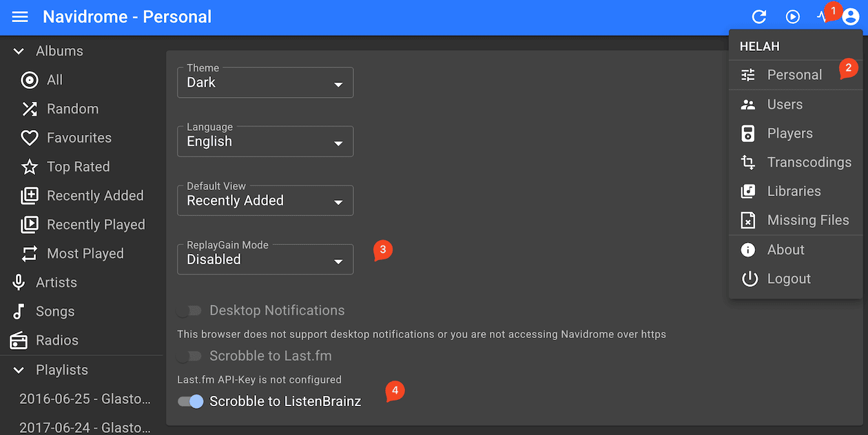The width and height of the screenshot is (868, 435).
Task: Click the Artists microphone icon
Action: [19, 282]
